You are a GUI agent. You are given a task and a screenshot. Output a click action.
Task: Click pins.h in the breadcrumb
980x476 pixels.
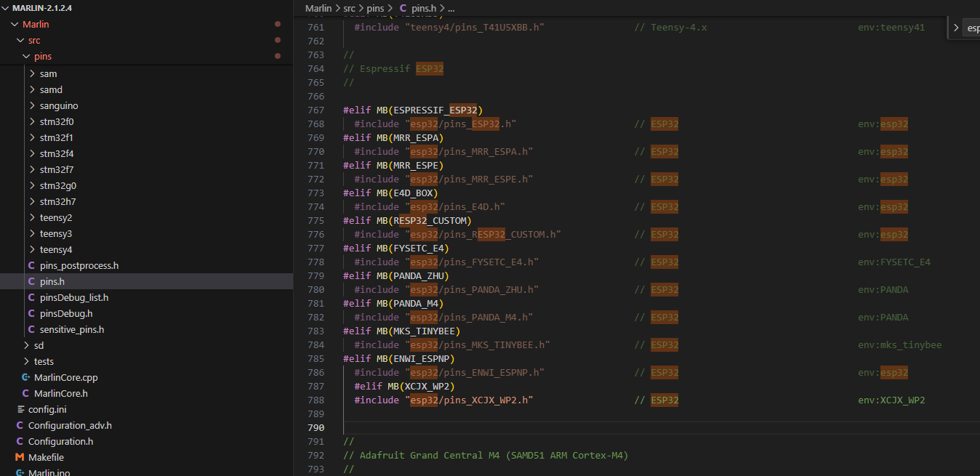(x=424, y=8)
